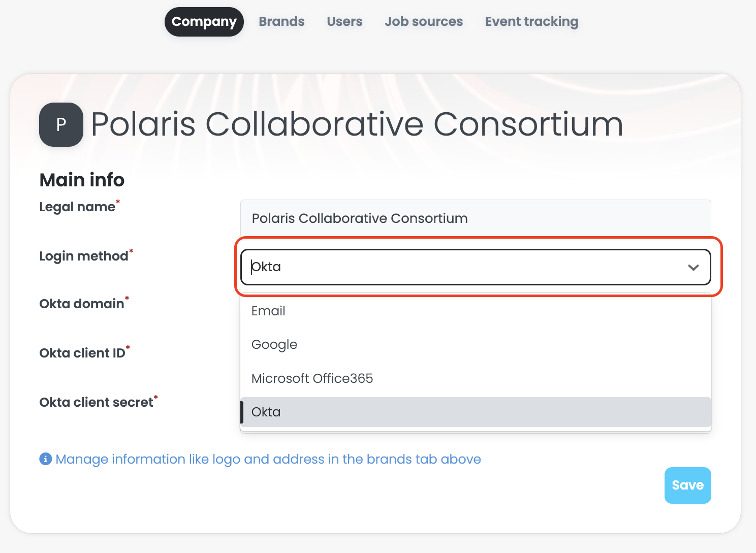
Task: Collapse Login method dropdown via chevron arrow
Action: 694,267
